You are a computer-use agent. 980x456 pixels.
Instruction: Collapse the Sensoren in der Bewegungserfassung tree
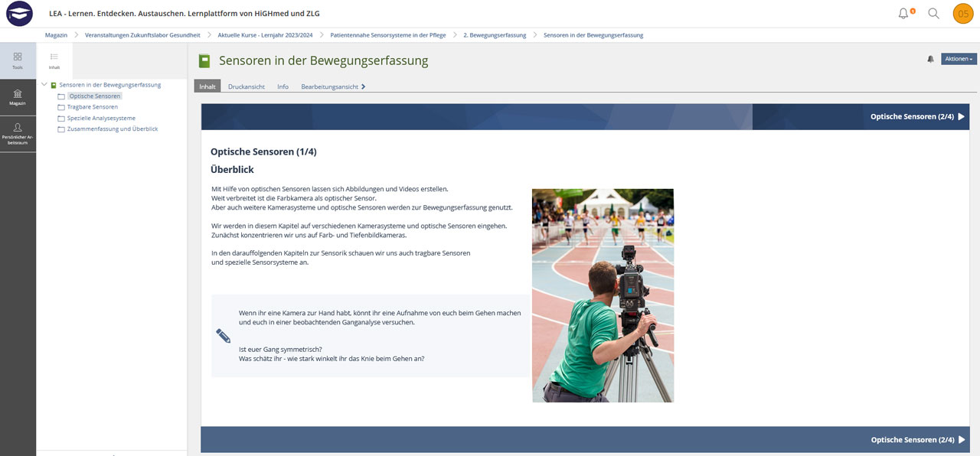pos(44,85)
